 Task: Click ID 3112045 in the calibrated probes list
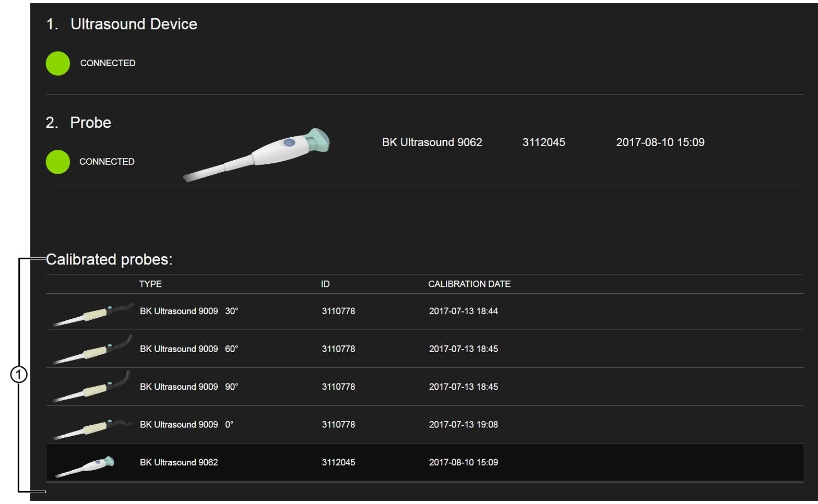tap(338, 462)
